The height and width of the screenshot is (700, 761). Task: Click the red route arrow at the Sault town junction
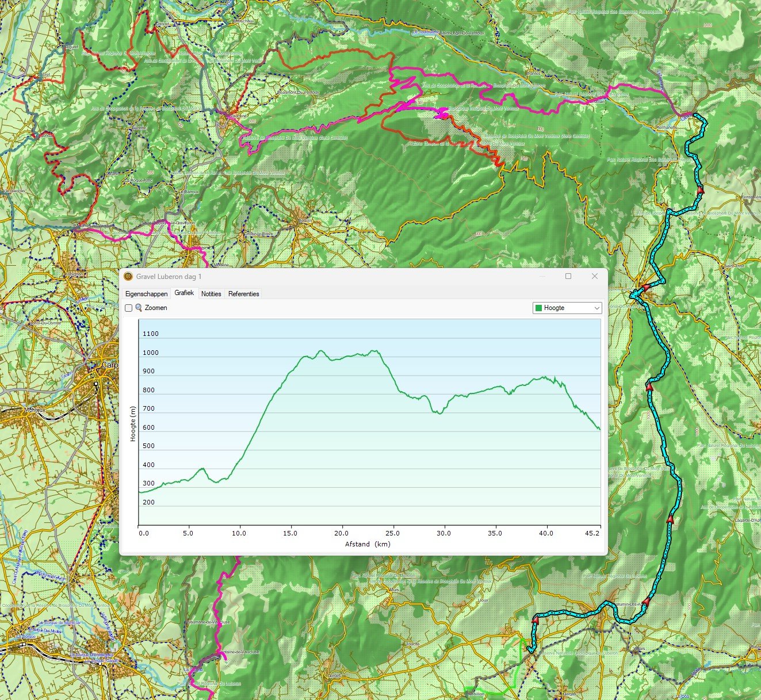645,287
